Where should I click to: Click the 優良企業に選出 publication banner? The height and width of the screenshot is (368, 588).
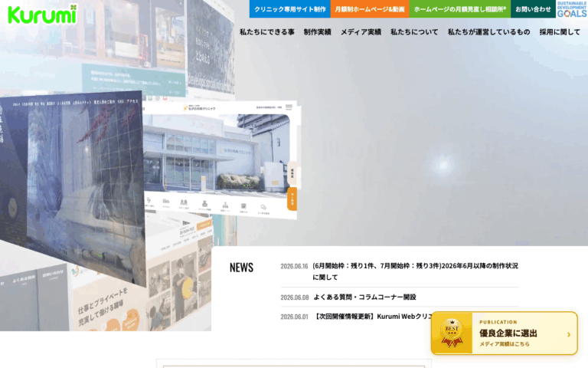tap(504, 333)
